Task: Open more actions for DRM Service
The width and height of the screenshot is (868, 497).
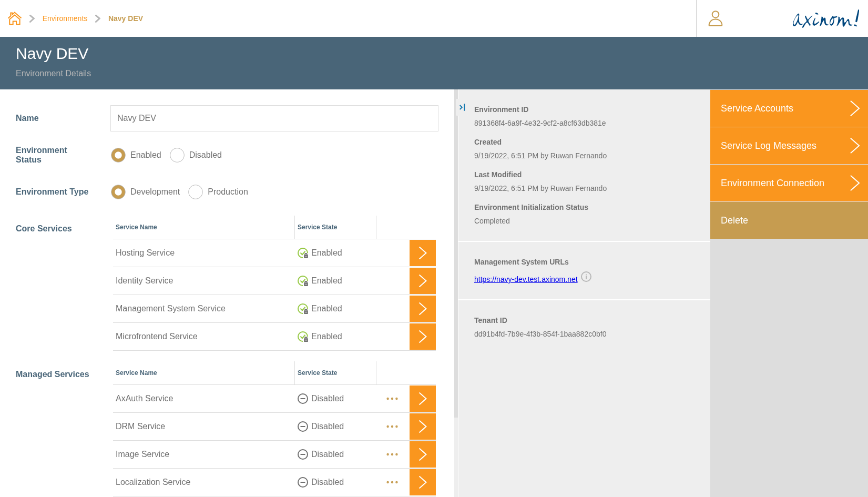Action: coord(392,427)
